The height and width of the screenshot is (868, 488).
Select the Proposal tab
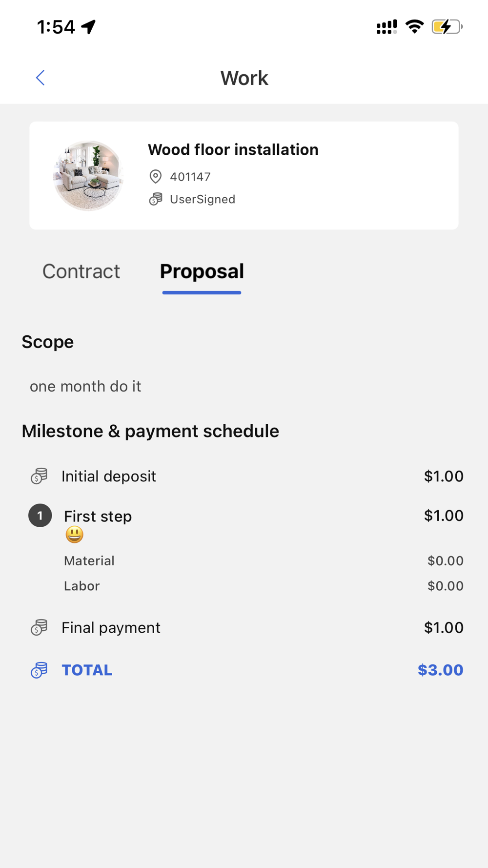pyautogui.click(x=202, y=271)
